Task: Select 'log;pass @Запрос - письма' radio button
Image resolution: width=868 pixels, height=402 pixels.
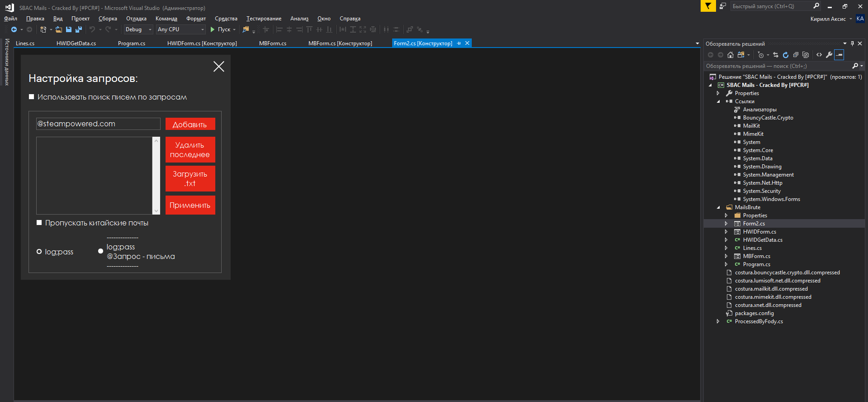Action: point(100,251)
